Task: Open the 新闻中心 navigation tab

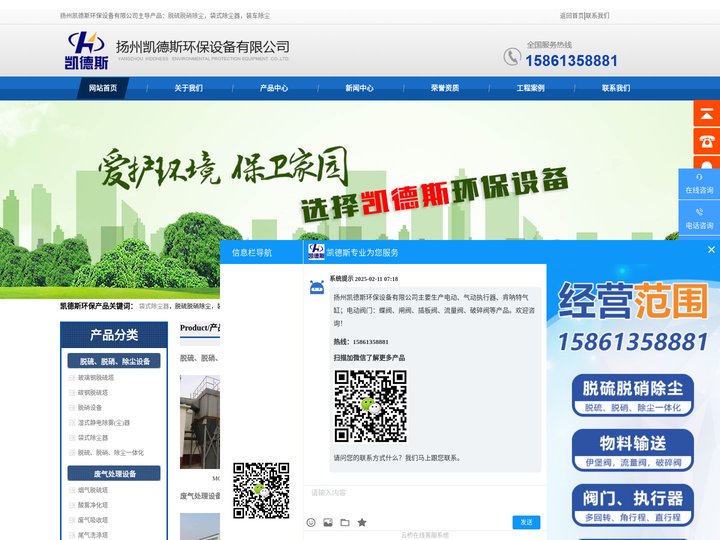Action: 360,88
